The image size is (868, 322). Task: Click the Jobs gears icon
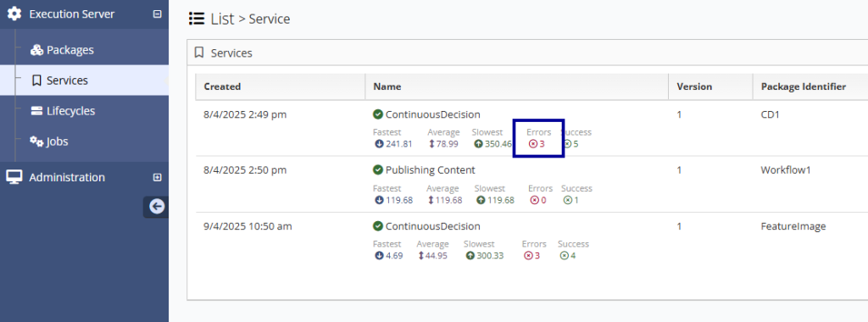point(36,142)
